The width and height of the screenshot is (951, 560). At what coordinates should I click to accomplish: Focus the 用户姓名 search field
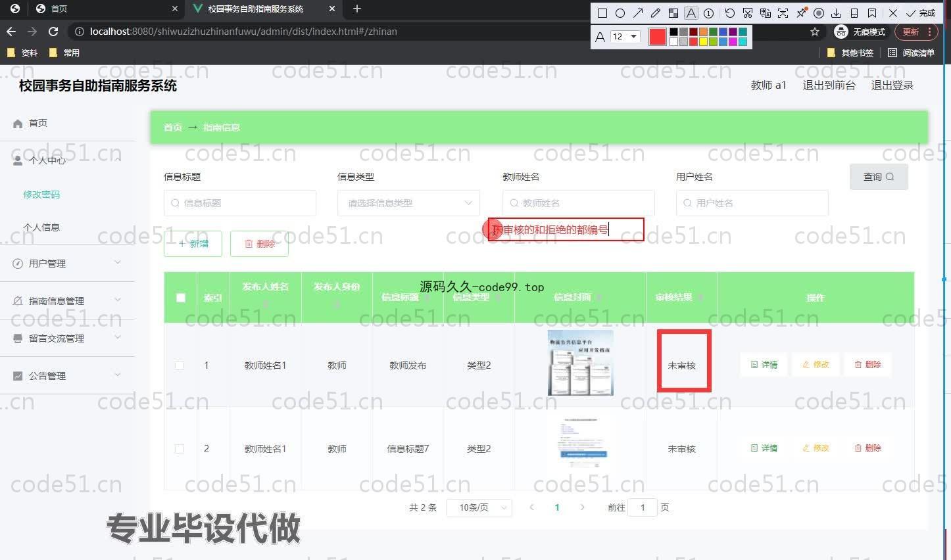tap(752, 203)
